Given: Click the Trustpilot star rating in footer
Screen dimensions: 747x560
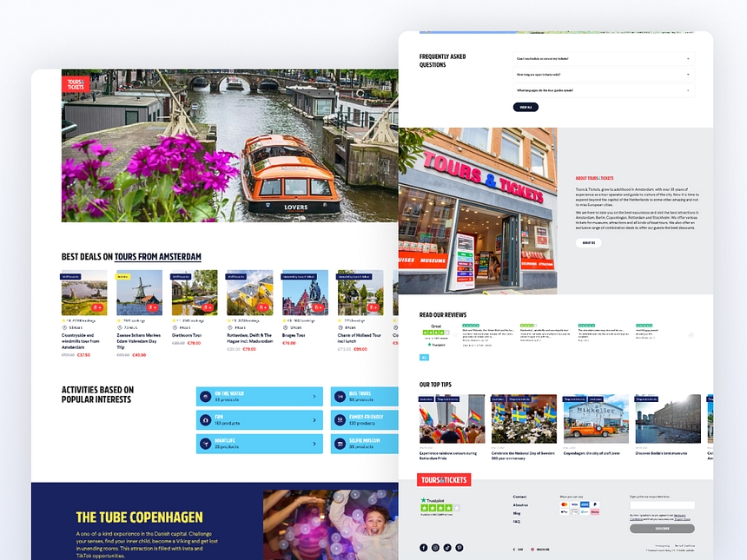Looking at the screenshot, I should point(433,508).
